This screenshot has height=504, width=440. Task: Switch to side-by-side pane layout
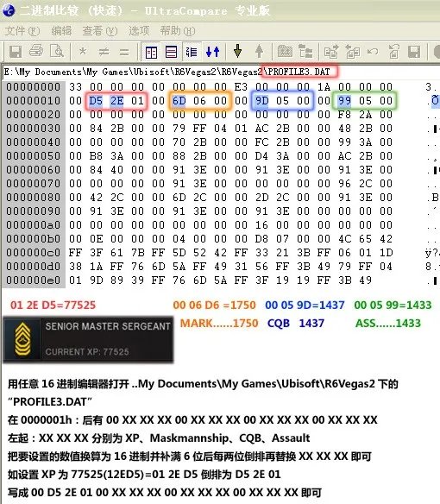(x=151, y=52)
